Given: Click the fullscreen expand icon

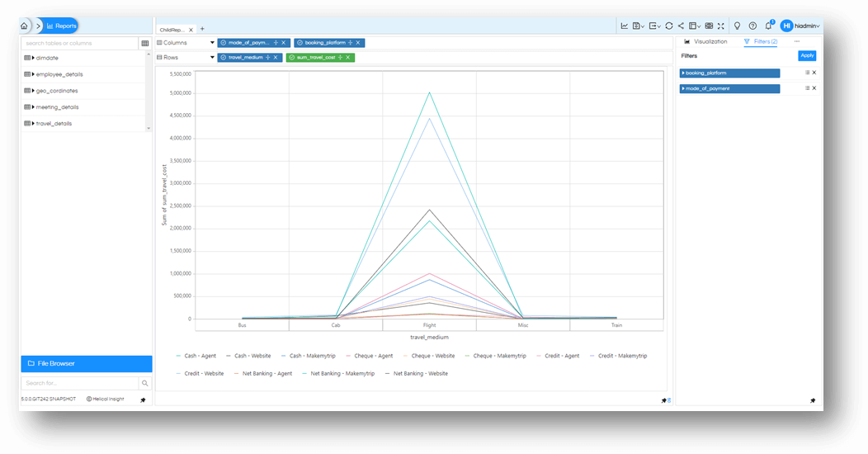Looking at the screenshot, I should click(x=721, y=26).
